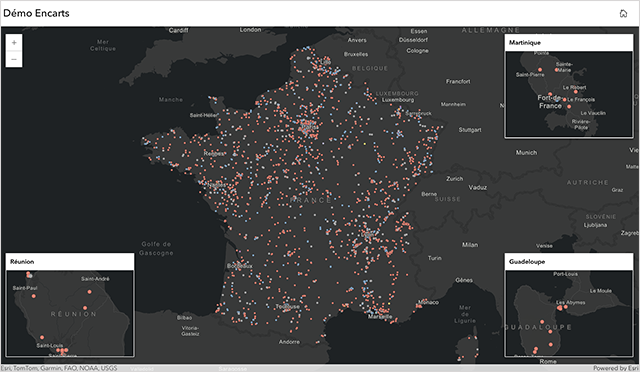The image size is (640, 372).
Task: Open the Guadeloupe inset map
Action: click(x=569, y=313)
